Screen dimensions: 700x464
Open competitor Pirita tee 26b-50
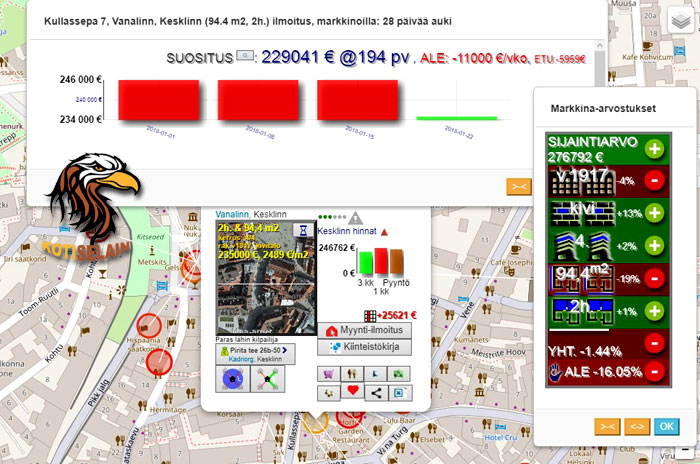(255, 354)
